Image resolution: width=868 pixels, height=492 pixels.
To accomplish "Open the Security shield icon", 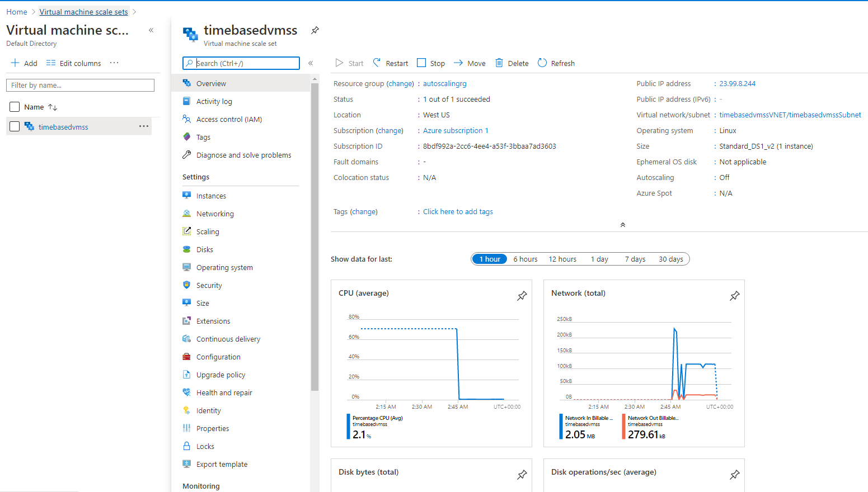I will tap(187, 285).
